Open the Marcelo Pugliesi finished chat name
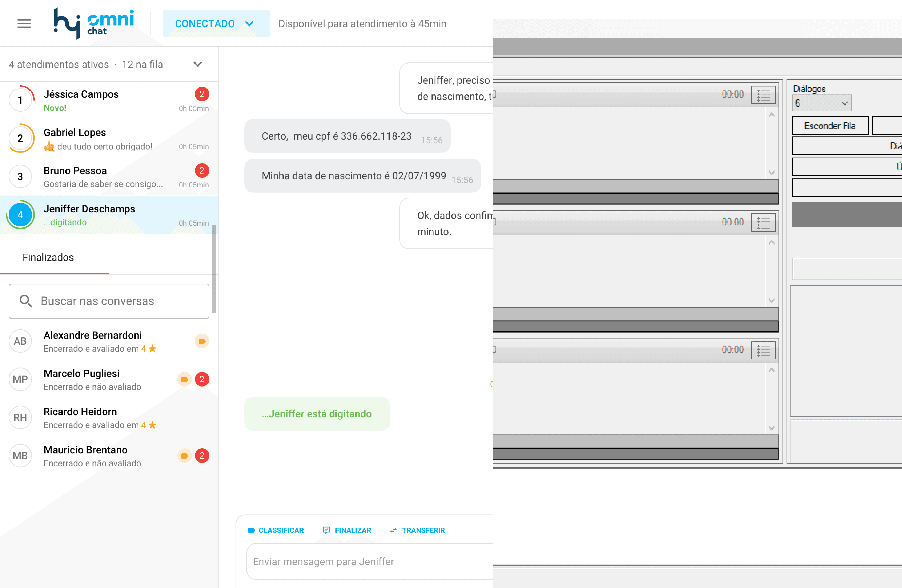Image resolution: width=902 pixels, height=588 pixels. click(81, 374)
